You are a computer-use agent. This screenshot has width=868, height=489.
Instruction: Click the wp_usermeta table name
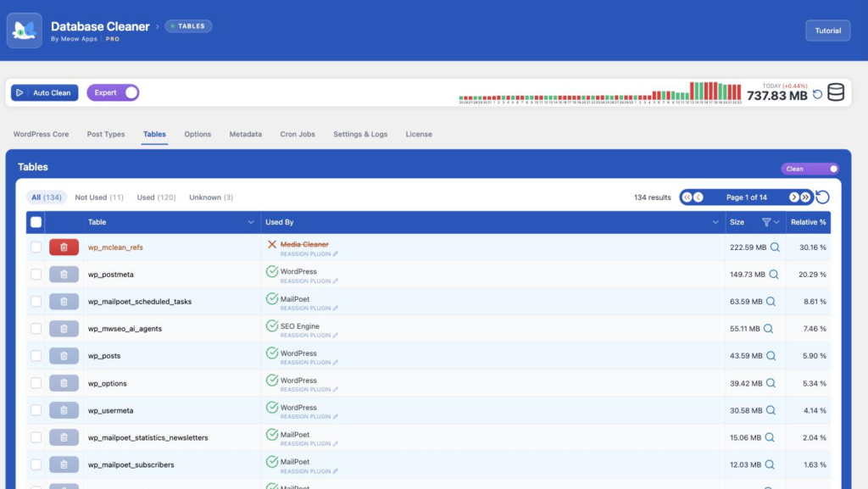click(111, 410)
